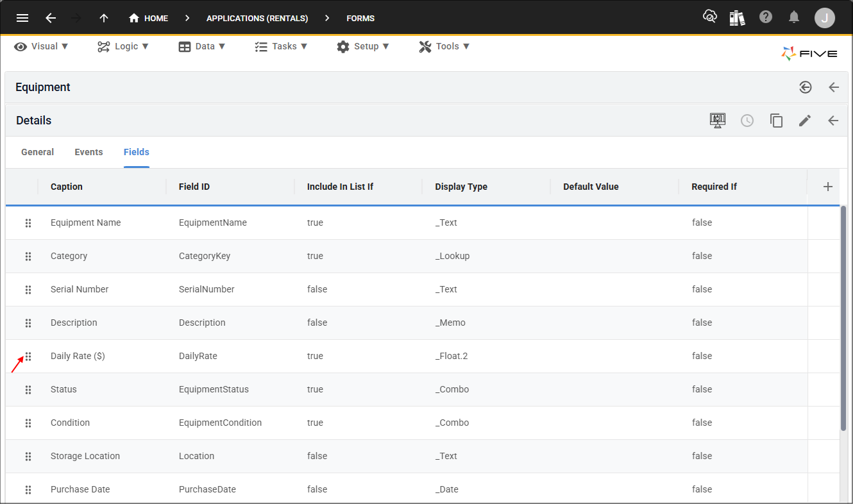The width and height of the screenshot is (853, 504).
Task: Open the Setup dropdown menu
Action: pos(363,46)
